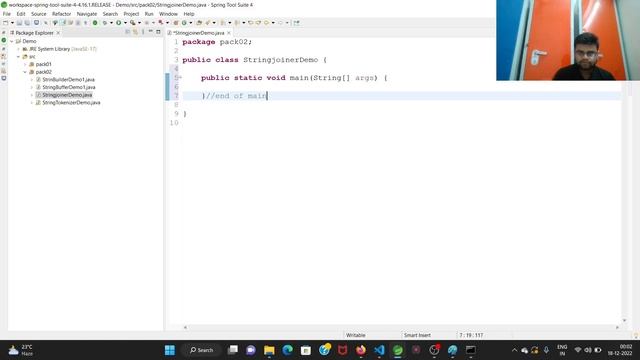Expand StrinBuilderDemo1.java in tree
The image size is (640, 360).
[32, 80]
